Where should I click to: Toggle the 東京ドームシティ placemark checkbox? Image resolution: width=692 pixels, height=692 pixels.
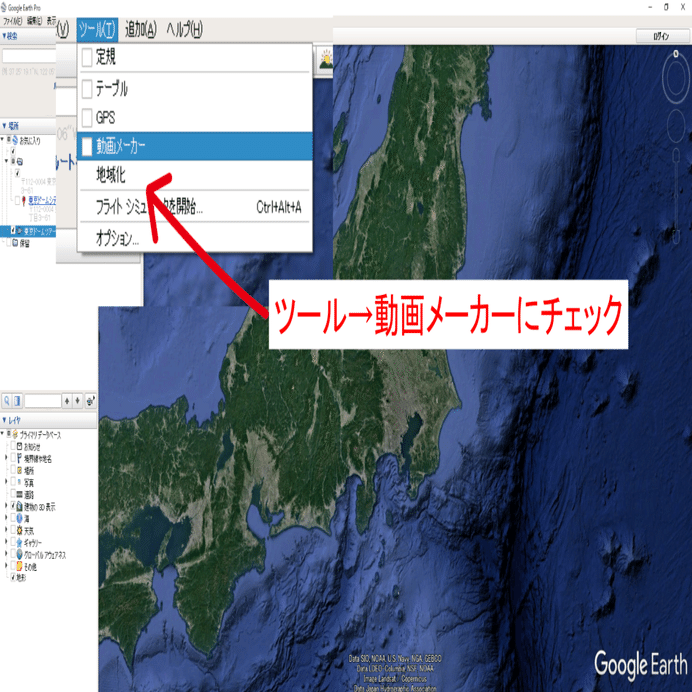[x=17, y=200]
